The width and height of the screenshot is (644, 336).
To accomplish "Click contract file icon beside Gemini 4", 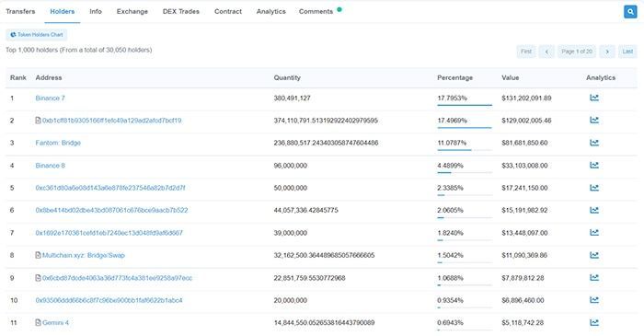I will (39, 322).
